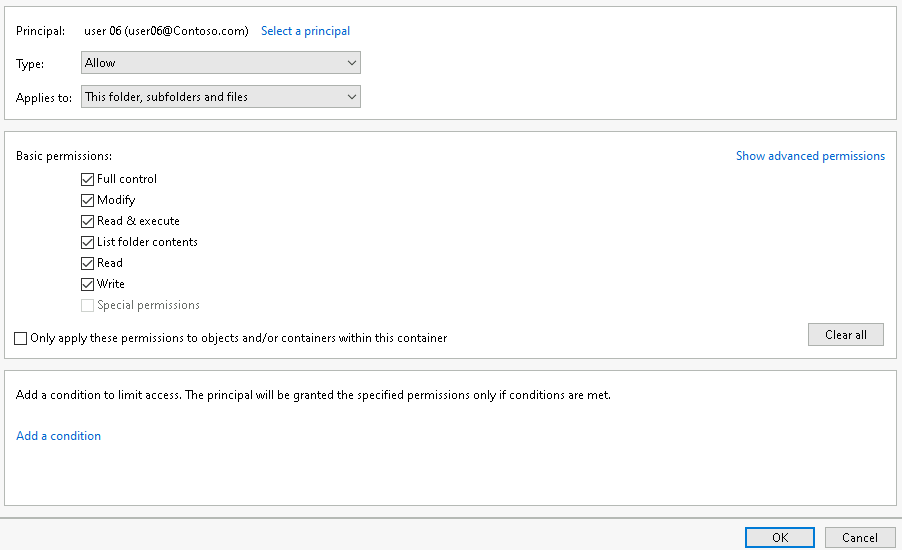This screenshot has width=902, height=550.
Task: Click the Type: label
Action: point(30,64)
